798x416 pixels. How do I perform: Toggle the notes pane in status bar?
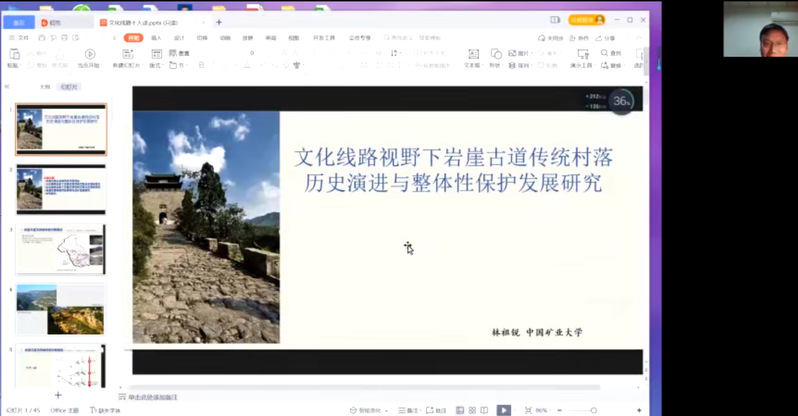(408, 410)
